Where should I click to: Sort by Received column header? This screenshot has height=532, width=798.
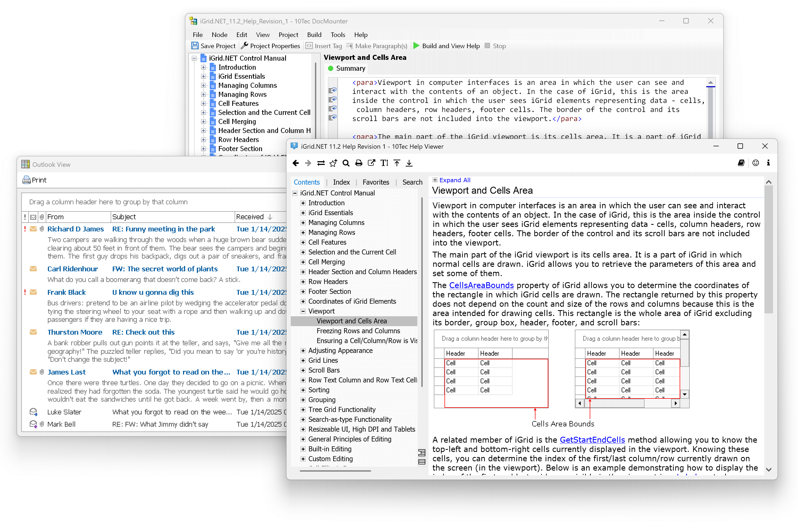click(x=261, y=217)
